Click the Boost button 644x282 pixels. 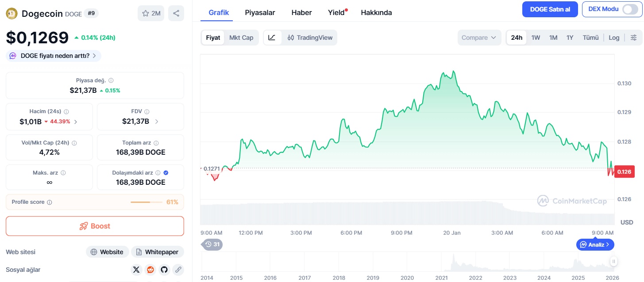95,226
